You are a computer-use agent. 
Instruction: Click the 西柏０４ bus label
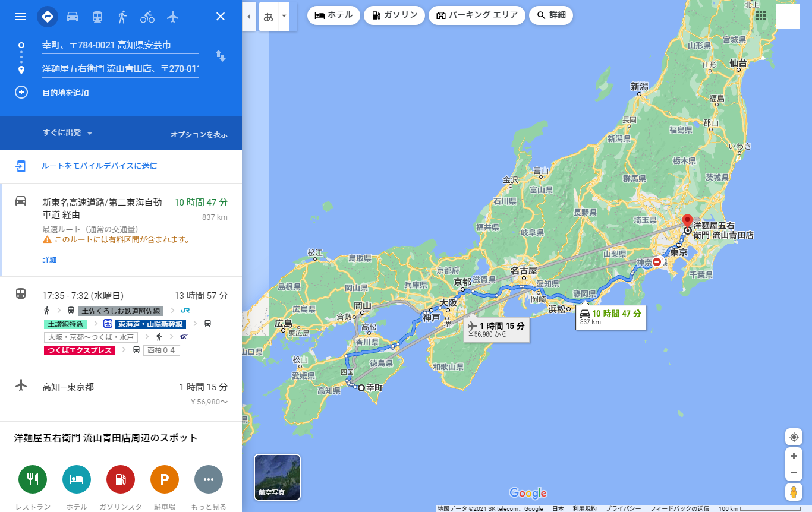click(x=161, y=350)
